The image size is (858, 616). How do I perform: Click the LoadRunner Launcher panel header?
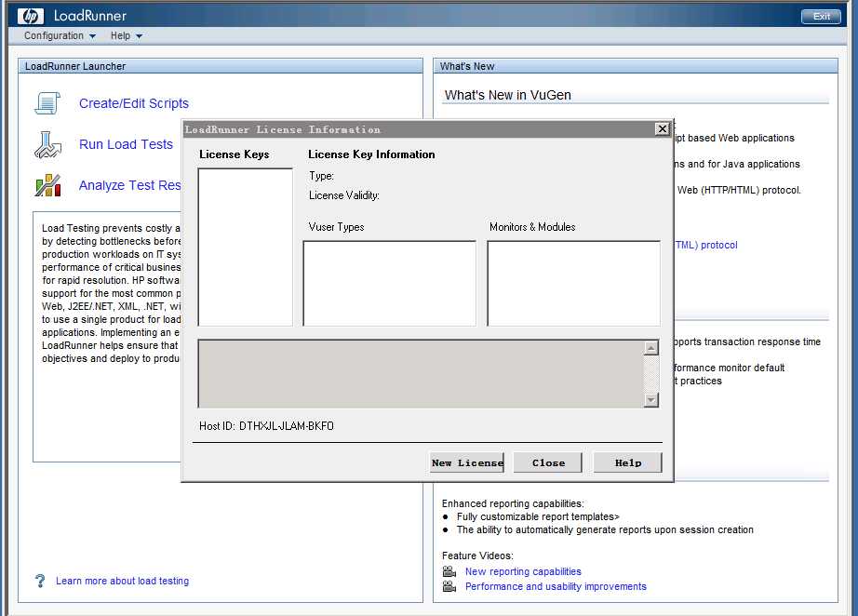click(x=221, y=66)
